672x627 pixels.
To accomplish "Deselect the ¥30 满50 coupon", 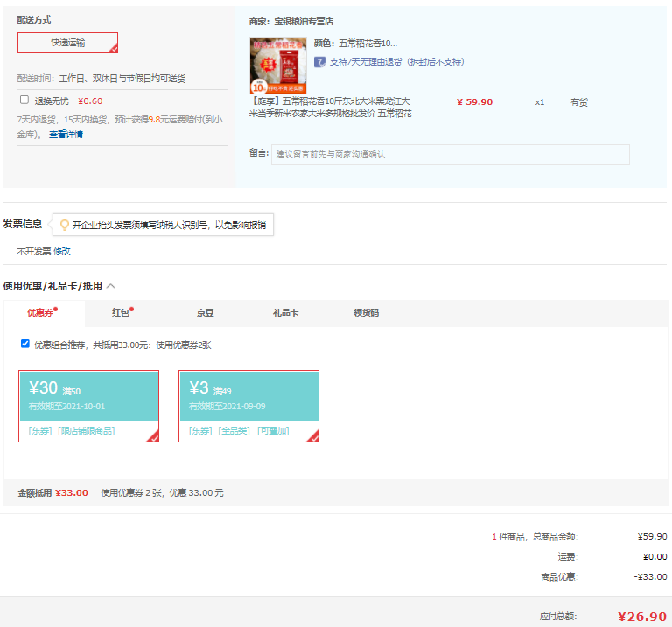I will pyautogui.click(x=88, y=406).
